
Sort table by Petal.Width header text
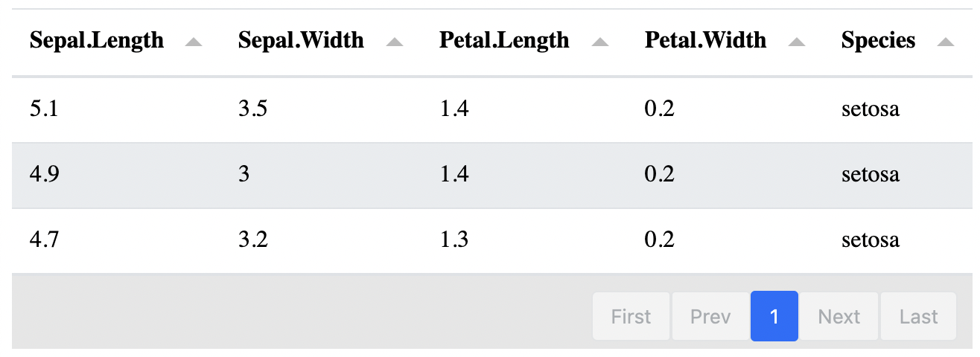coord(705,40)
